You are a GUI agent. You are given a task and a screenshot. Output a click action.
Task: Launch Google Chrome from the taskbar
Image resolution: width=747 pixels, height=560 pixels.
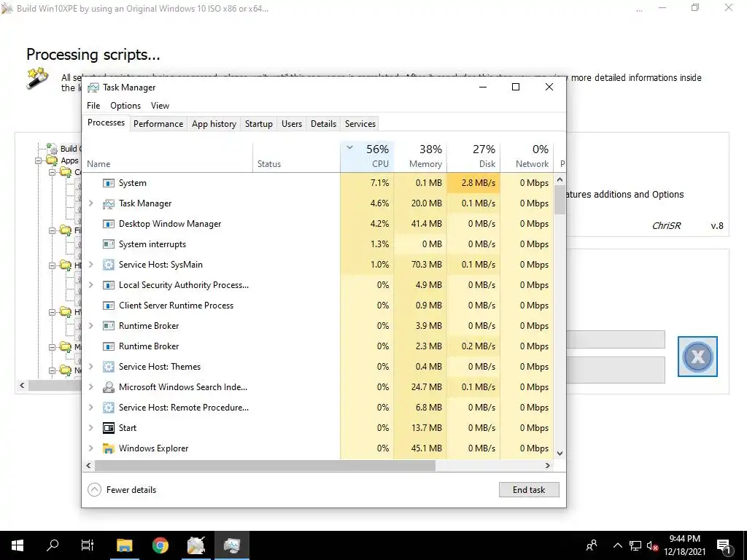(160, 545)
